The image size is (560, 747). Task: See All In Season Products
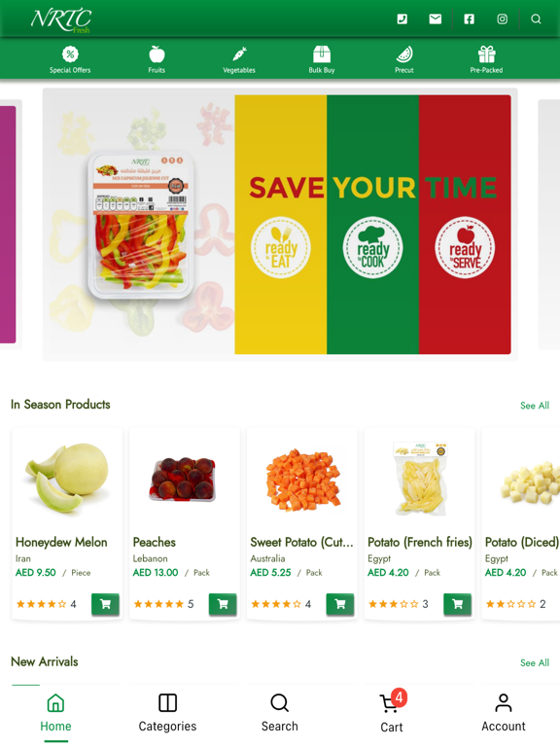pyautogui.click(x=535, y=406)
